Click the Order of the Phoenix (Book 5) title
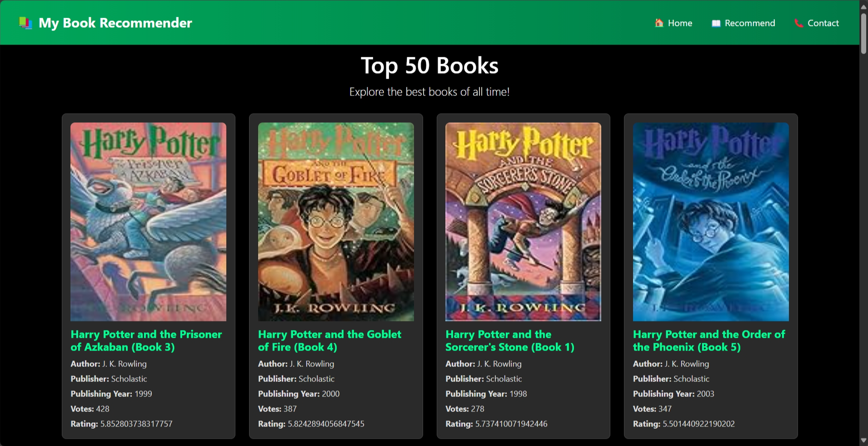This screenshot has width=868, height=446. tap(708, 341)
